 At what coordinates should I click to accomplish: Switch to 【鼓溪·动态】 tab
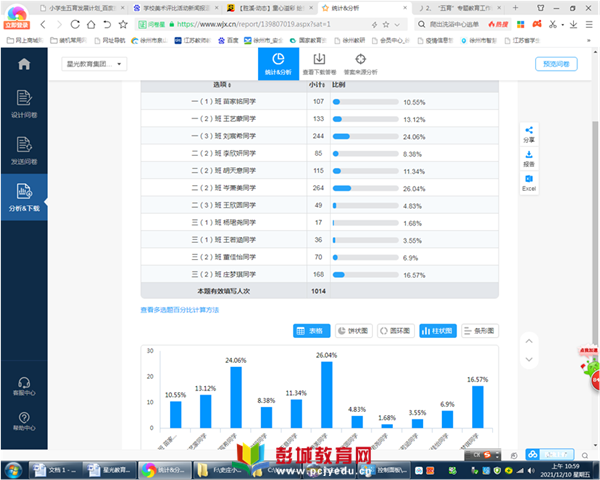(x=270, y=8)
